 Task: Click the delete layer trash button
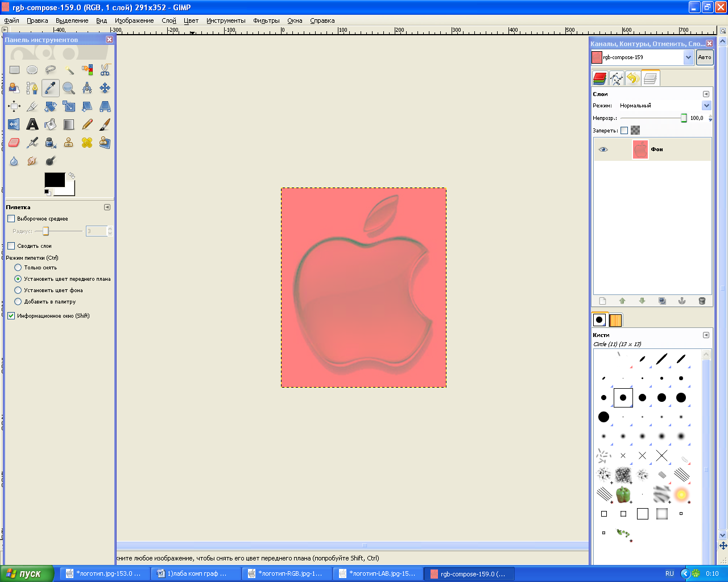(702, 301)
